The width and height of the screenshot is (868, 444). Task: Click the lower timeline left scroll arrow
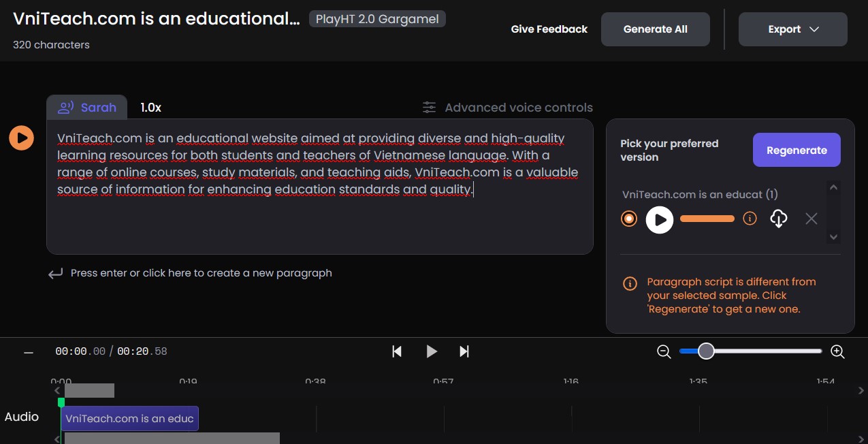[x=57, y=439]
